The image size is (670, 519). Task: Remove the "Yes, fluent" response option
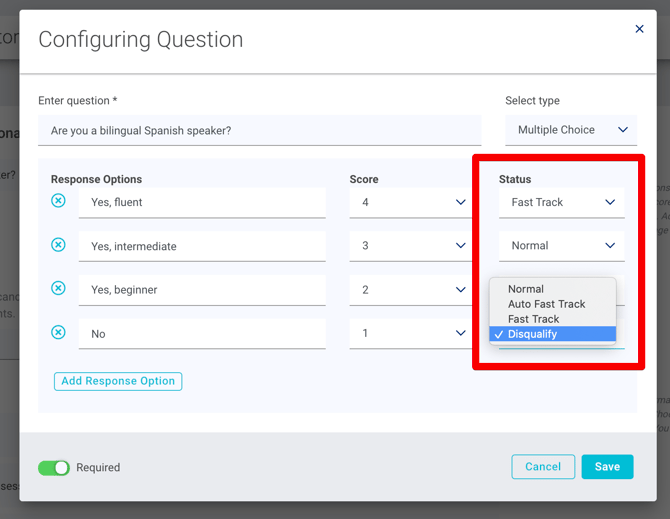pos(58,201)
